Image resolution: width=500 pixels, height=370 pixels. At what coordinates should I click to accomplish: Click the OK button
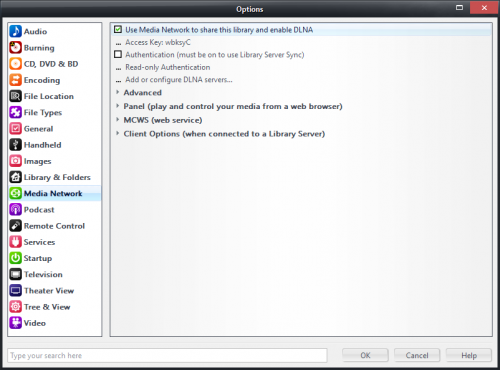[x=365, y=355]
